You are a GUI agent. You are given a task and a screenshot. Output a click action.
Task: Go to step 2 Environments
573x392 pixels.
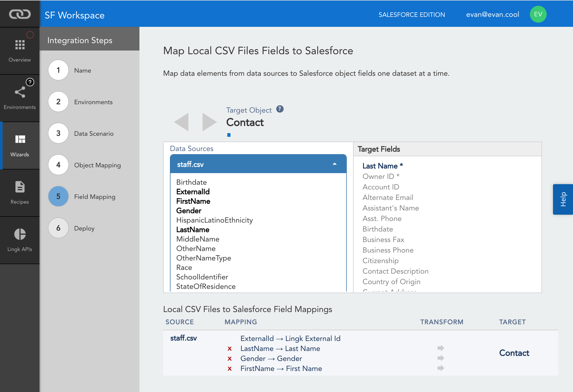tap(58, 102)
